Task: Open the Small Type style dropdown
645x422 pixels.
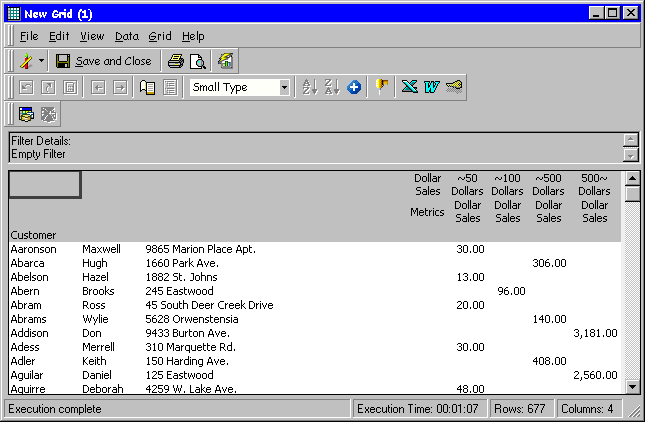Action: 284,87
